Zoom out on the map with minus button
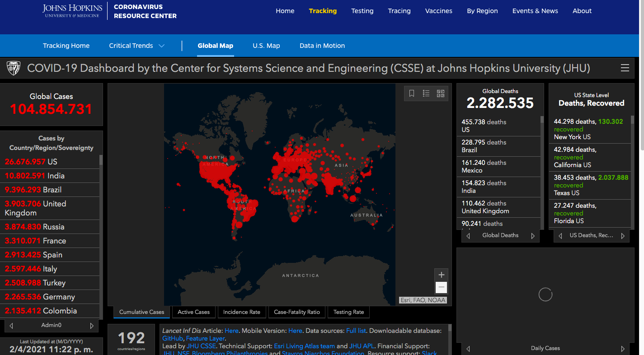 click(442, 287)
